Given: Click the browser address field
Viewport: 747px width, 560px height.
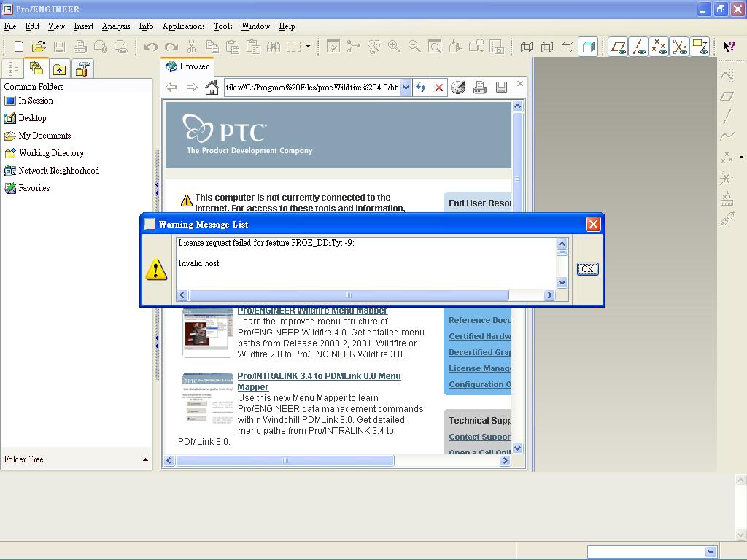Looking at the screenshot, I should [x=312, y=87].
